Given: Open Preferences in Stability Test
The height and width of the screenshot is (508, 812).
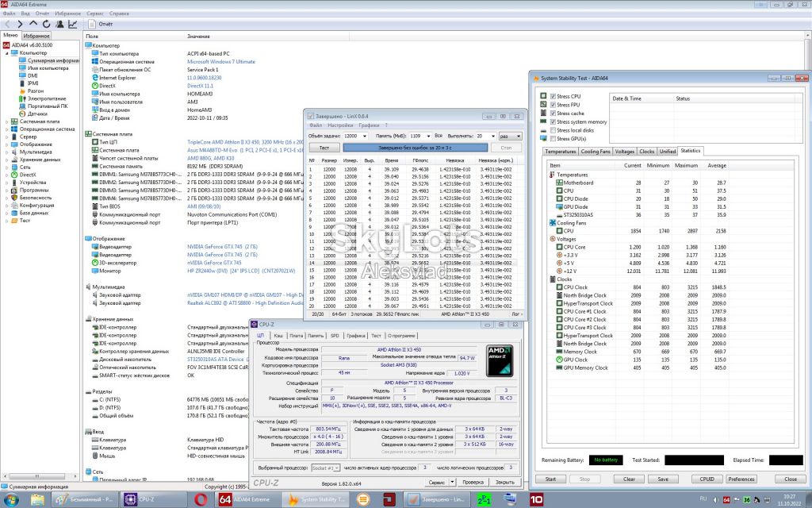Looking at the screenshot, I should [x=741, y=479].
